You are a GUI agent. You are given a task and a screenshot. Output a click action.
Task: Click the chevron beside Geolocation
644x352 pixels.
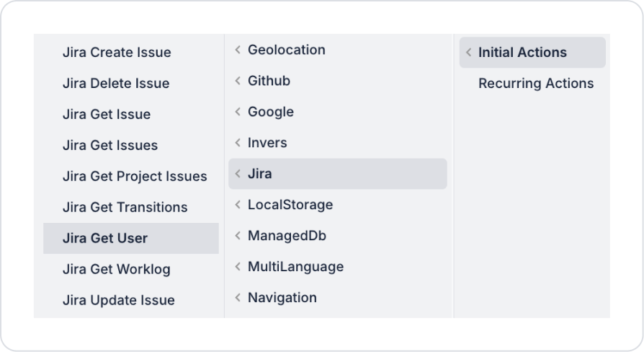[x=238, y=50]
